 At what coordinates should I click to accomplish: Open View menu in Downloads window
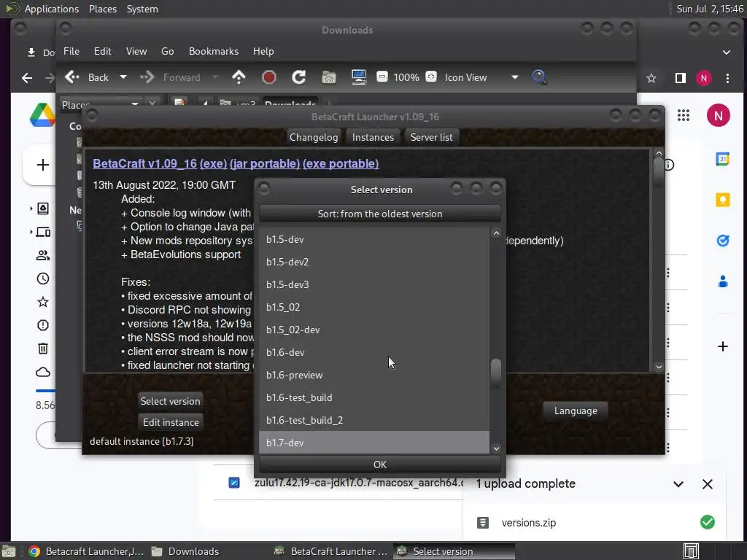(136, 52)
